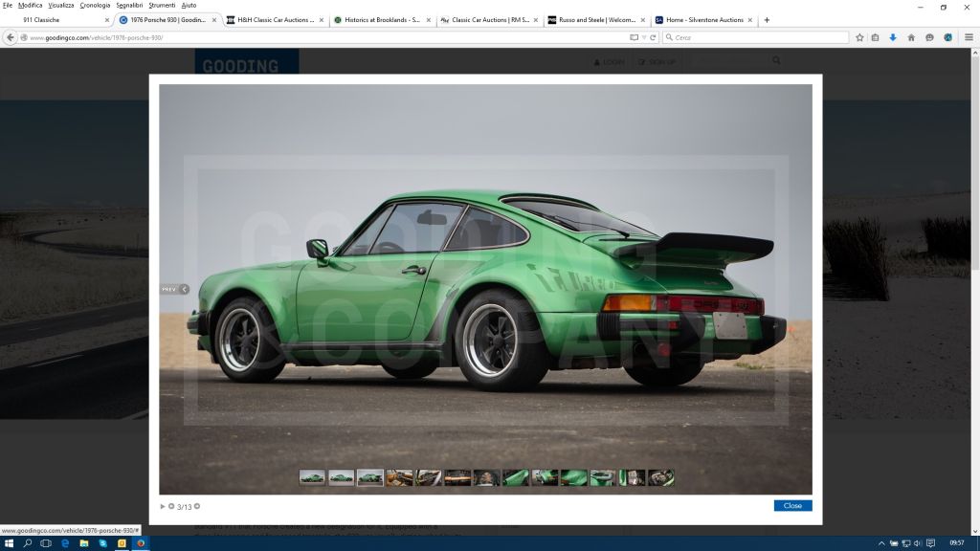The image size is (980, 551).
Task: Open the volume control in system tray
Action: pos(918,543)
